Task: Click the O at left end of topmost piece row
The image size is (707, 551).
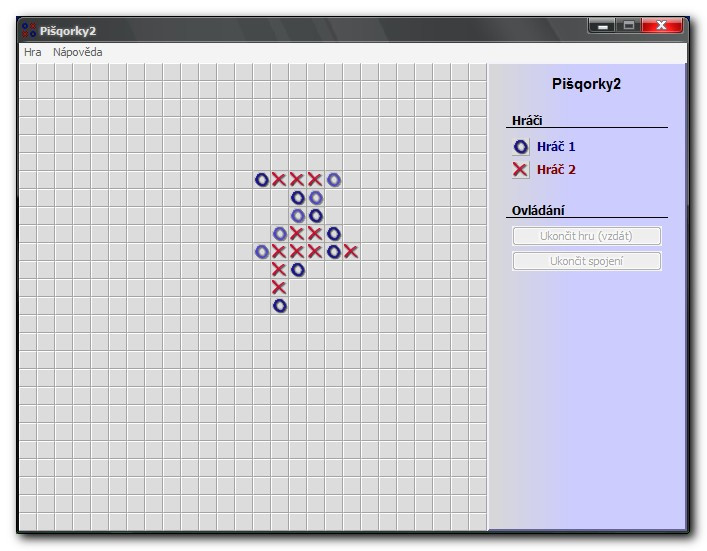Action: [x=262, y=180]
